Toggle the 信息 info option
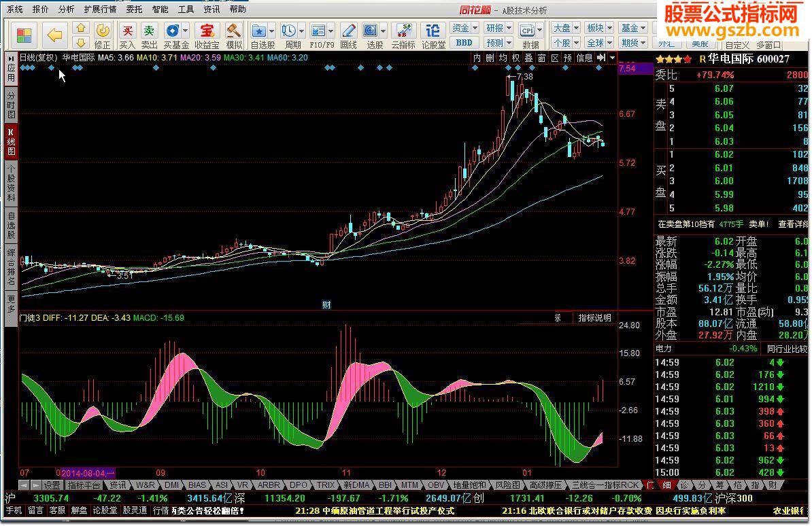Image resolution: width=812 pixels, height=526 pixels. coord(584,58)
